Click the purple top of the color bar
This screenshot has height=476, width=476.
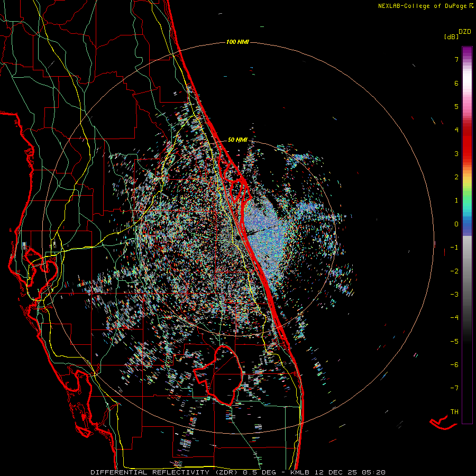pyautogui.click(x=467, y=52)
